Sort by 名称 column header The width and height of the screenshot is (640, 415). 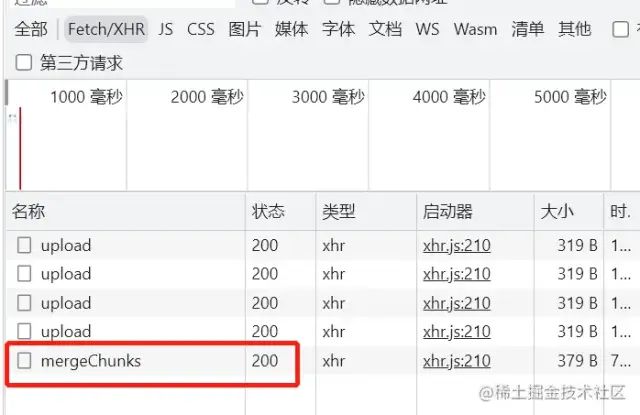[126, 212]
